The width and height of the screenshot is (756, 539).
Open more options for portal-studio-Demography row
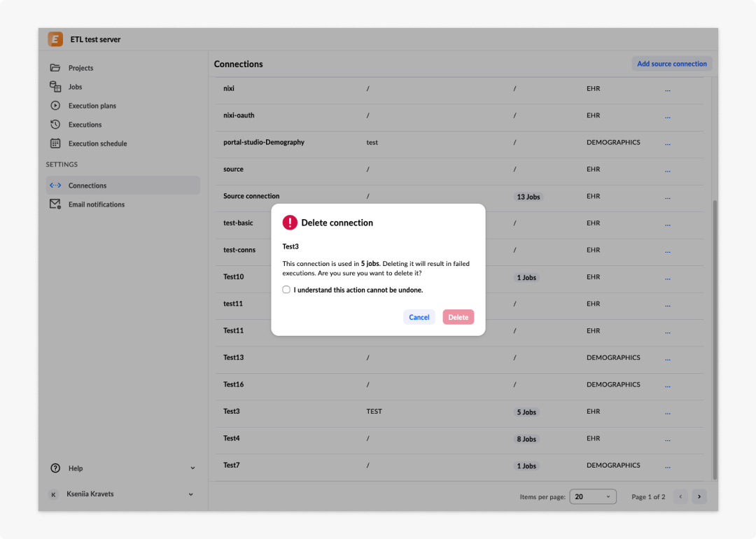click(668, 143)
